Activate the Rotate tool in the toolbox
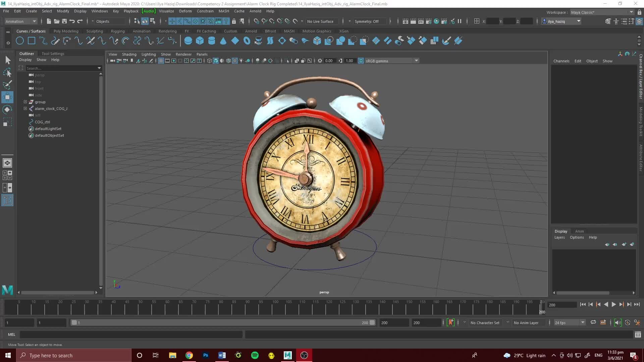This screenshot has height=362, width=644. tap(7, 109)
